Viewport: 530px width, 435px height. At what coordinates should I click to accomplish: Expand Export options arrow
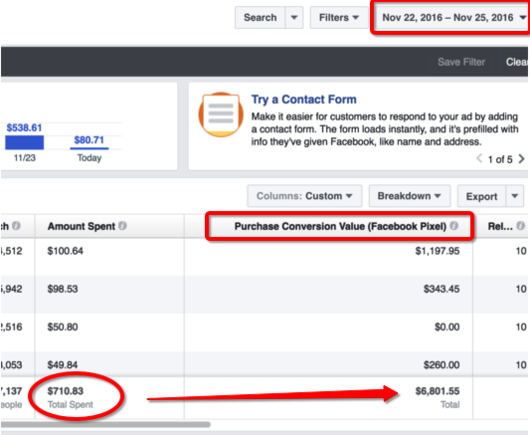(x=514, y=196)
